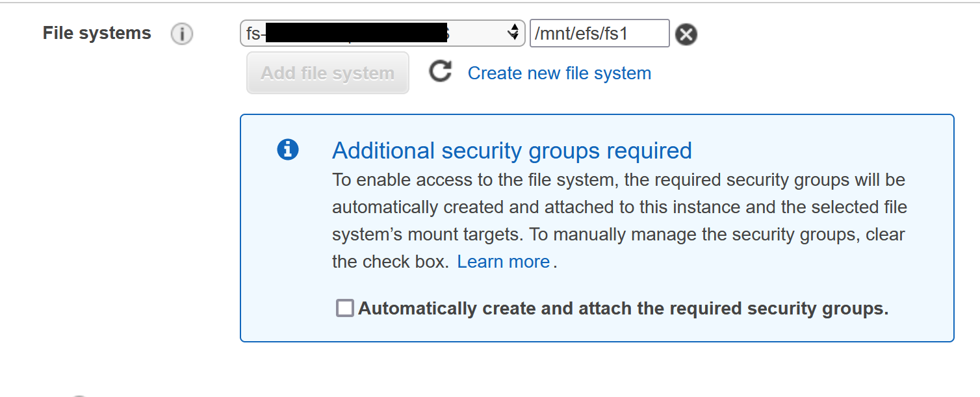Image resolution: width=980 pixels, height=397 pixels.
Task: Open the Create new file system link
Action: click(559, 73)
